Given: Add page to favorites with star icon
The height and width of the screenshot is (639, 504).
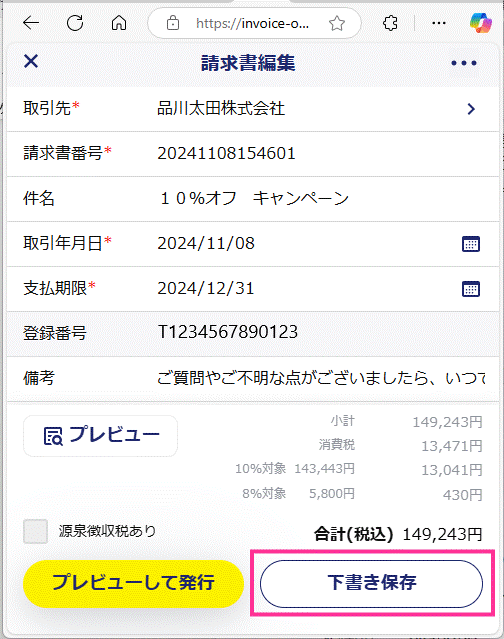Looking at the screenshot, I should click(x=337, y=23).
